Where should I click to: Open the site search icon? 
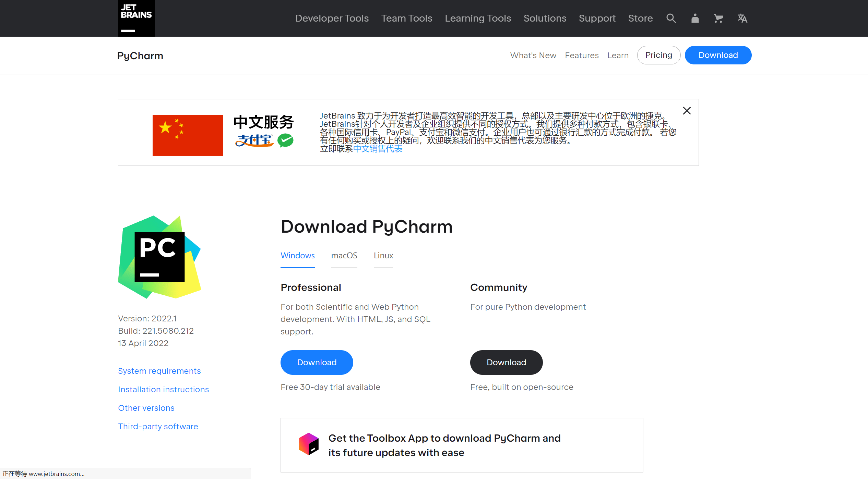point(671,18)
